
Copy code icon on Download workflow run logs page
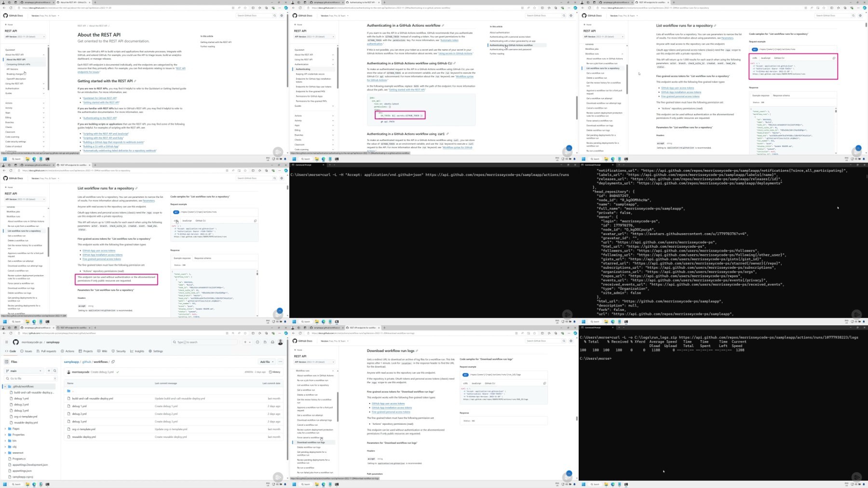[544, 383]
